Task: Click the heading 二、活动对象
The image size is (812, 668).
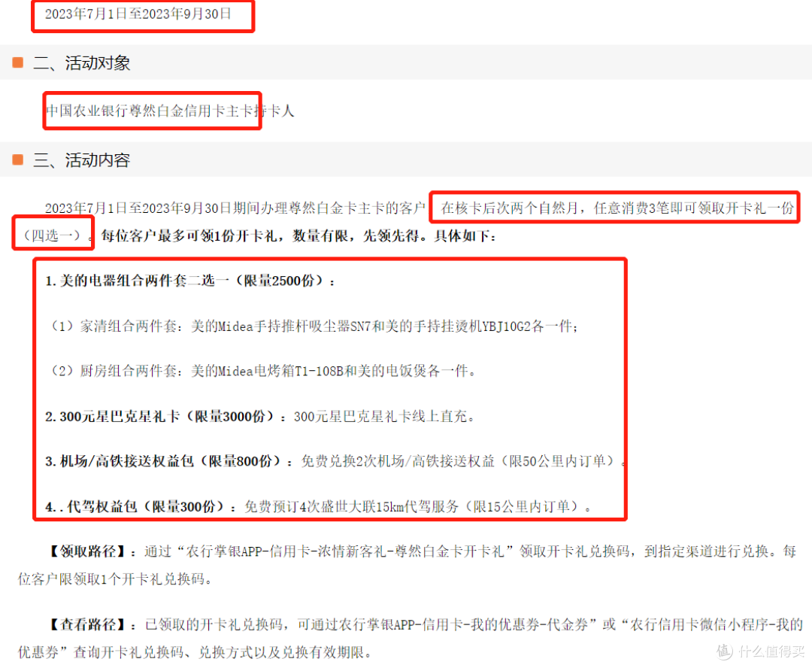Action: coord(82,63)
